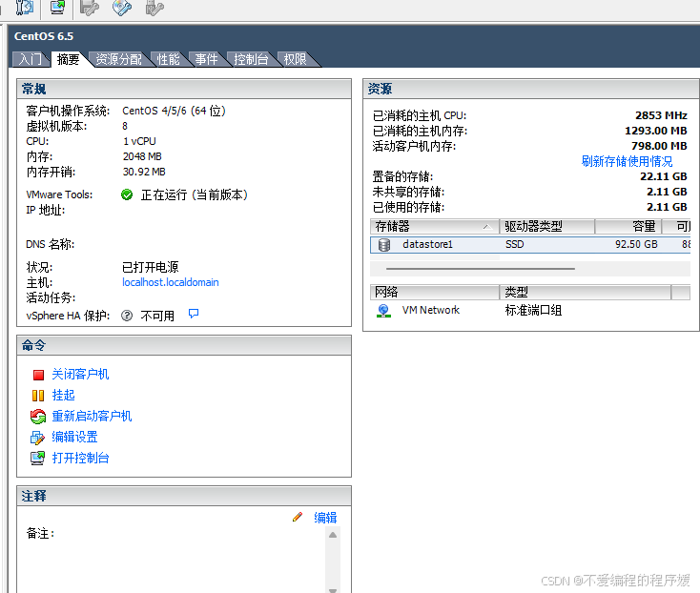The height and width of the screenshot is (593, 700).
Task: Click 编辑设置 link
Action: tap(74, 438)
